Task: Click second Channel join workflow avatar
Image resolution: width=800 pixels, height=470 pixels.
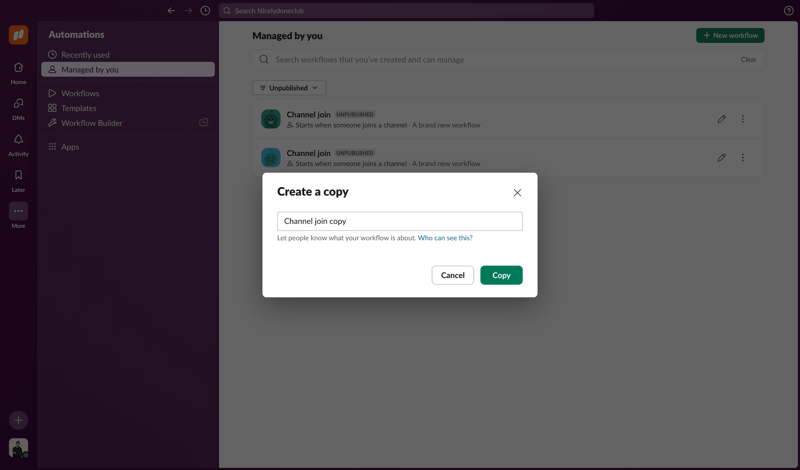Action: pos(270,158)
